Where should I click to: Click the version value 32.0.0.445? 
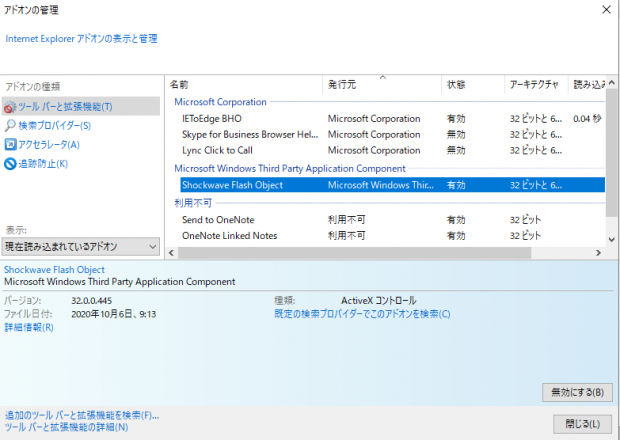click(x=91, y=301)
